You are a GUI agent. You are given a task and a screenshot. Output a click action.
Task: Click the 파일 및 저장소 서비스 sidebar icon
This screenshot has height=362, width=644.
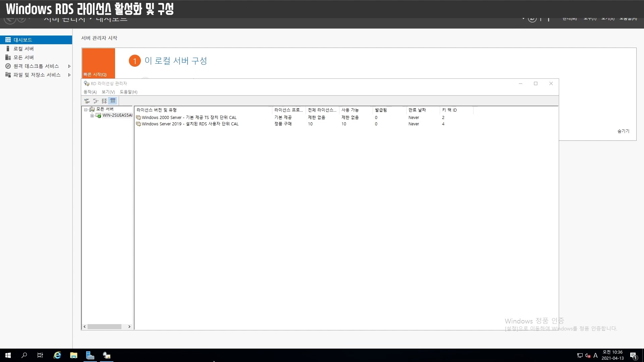click(8, 75)
